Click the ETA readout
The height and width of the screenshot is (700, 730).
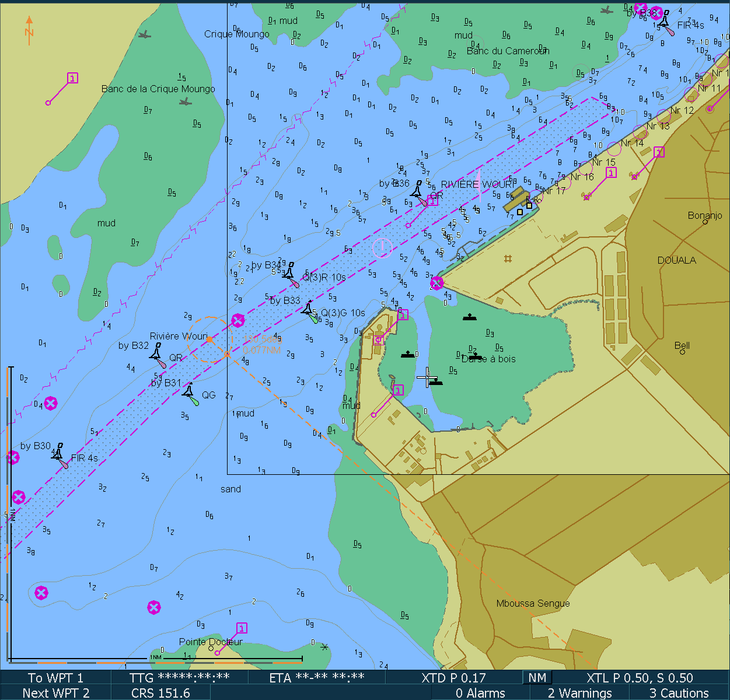pos(317,678)
